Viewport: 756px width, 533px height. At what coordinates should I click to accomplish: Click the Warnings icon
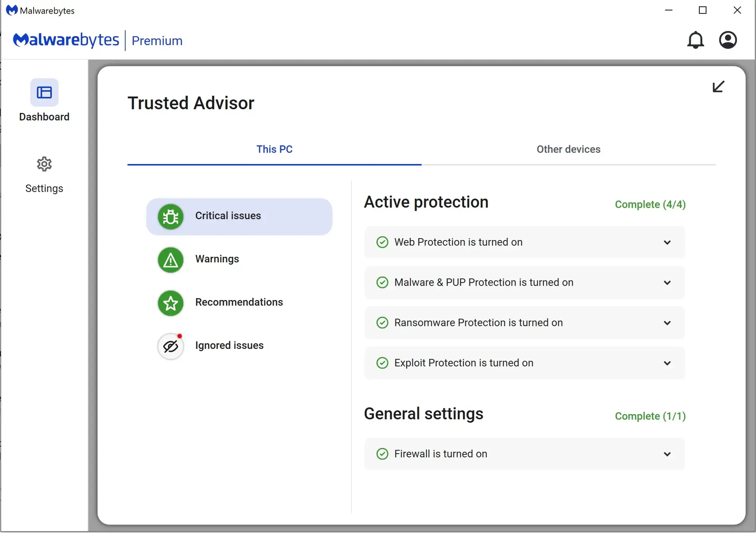[x=170, y=259]
